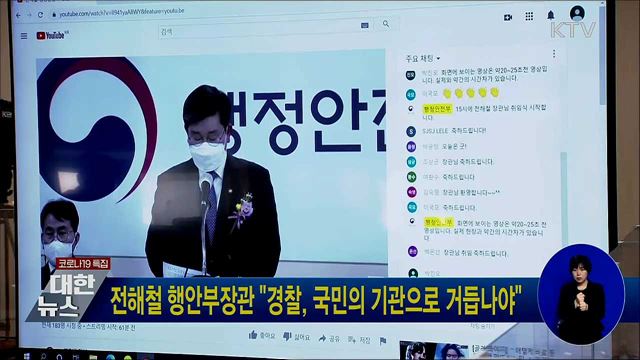Image resolution: width=640 pixels, height=360 pixels.
Task: Click the avatar beside SJSJ LELE message
Action: tap(411, 131)
